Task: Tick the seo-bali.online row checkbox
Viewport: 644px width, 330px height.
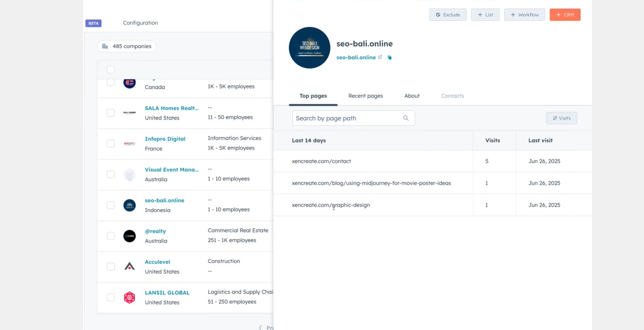Action: [110, 205]
